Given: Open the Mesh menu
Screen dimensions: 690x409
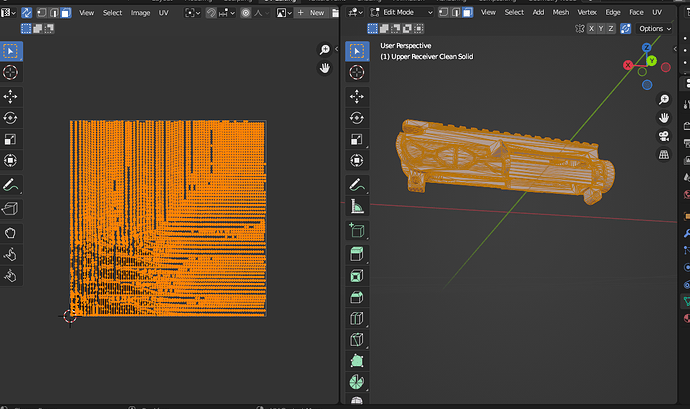Looking at the screenshot, I should pyautogui.click(x=561, y=12).
